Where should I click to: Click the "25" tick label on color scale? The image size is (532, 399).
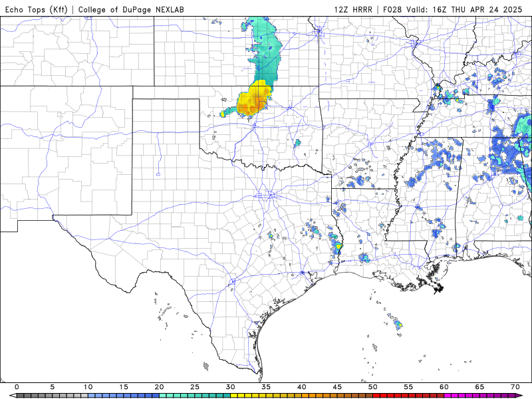tap(195, 387)
